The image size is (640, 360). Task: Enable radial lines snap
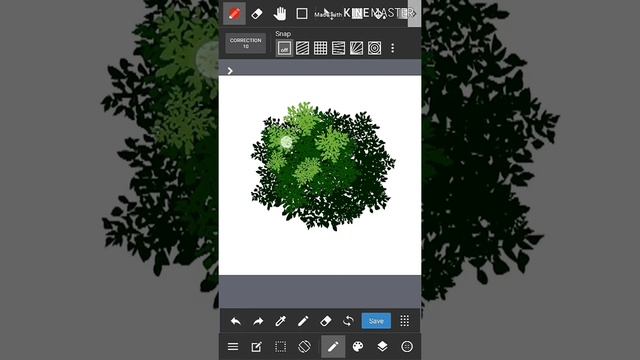tap(356, 48)
